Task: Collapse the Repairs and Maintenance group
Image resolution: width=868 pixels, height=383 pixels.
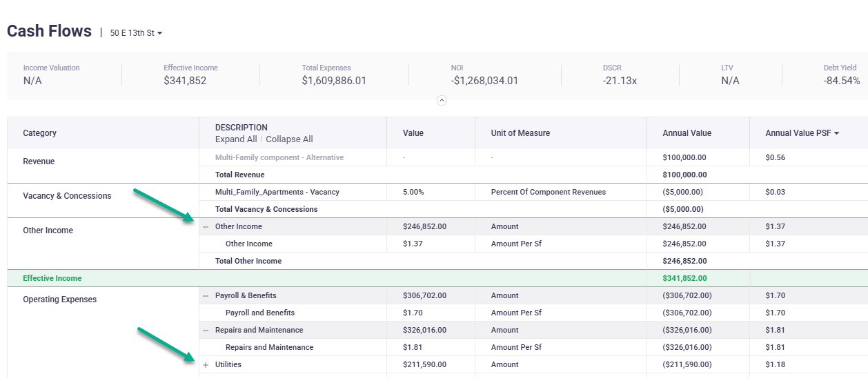Action: [x=206, y=331]
